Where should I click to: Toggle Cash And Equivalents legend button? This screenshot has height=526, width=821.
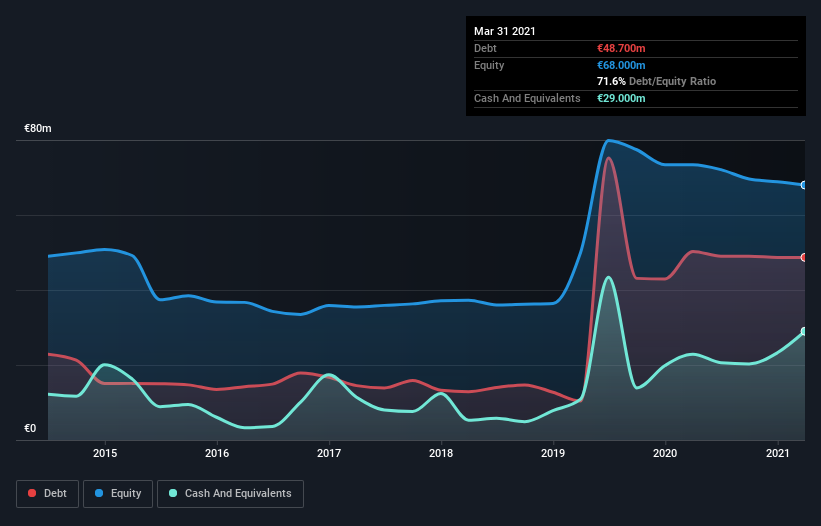coord(230,494)
